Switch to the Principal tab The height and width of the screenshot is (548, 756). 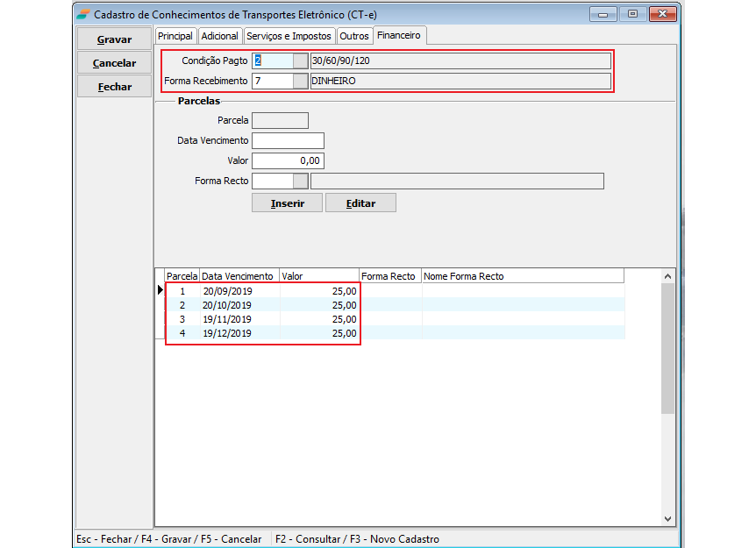coord(175,36)
